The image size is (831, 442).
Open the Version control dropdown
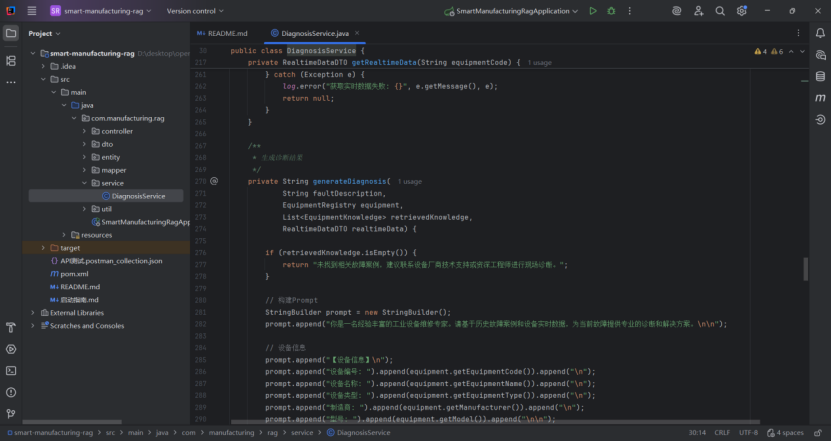click(195, 11)
